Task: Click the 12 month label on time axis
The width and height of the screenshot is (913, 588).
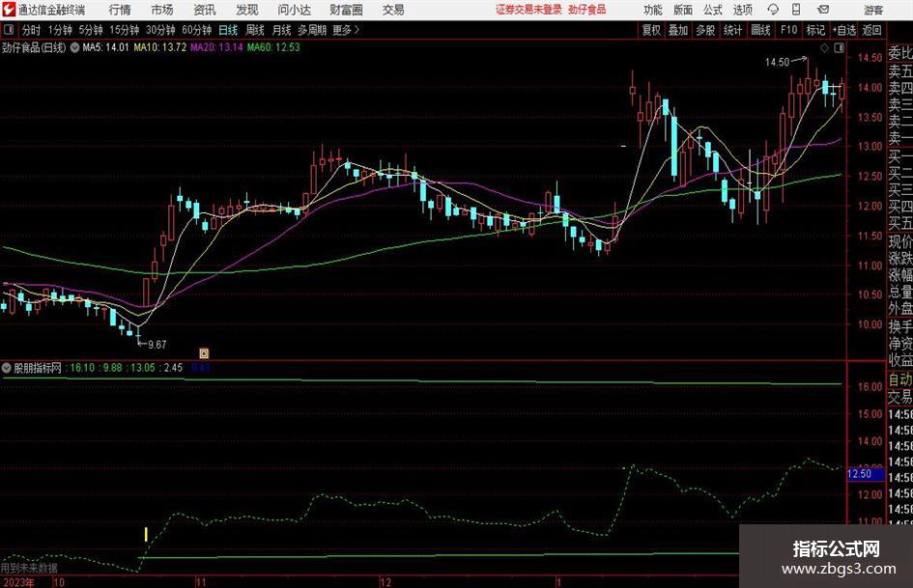Action: pos(385,582)
